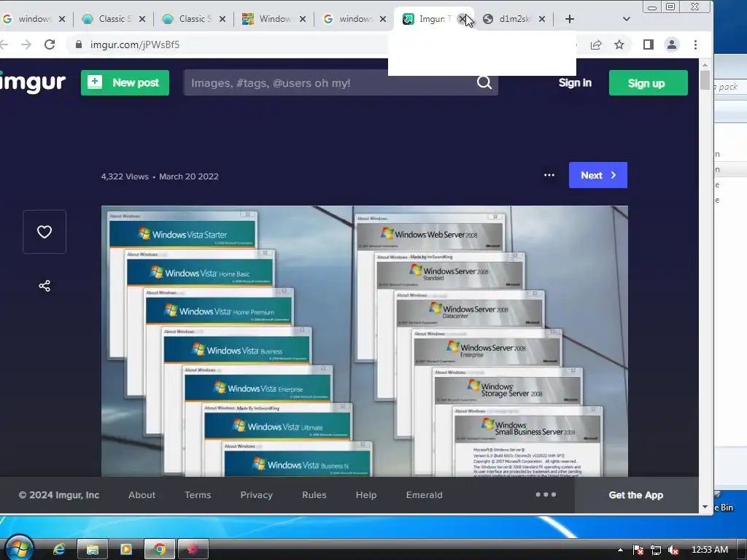Open a new browser tab
This screenshot has height=560, width=747.
pyautogui.click(x=570, y=19)
